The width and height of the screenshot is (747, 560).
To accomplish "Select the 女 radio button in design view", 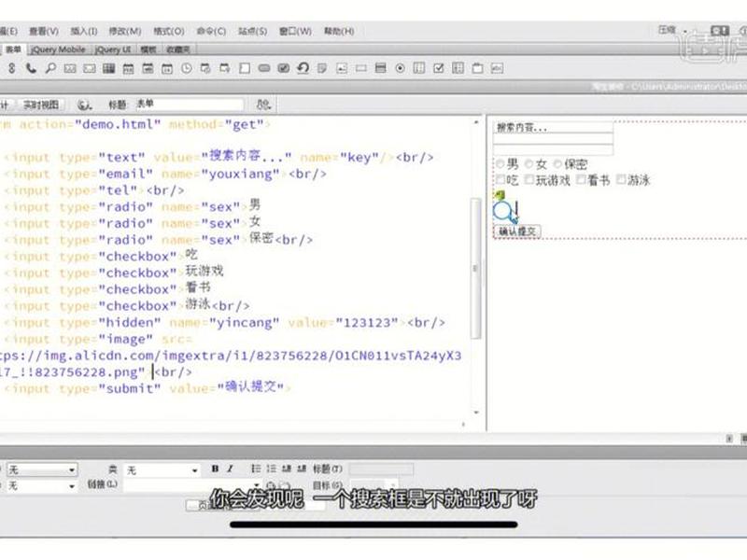I will (529, 164).
